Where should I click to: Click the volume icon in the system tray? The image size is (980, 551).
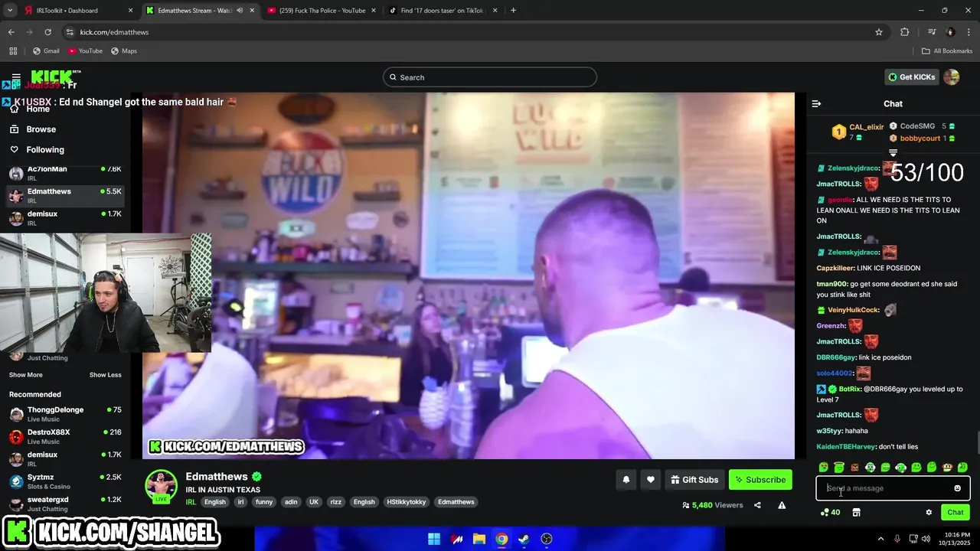[x=926, y=539]
